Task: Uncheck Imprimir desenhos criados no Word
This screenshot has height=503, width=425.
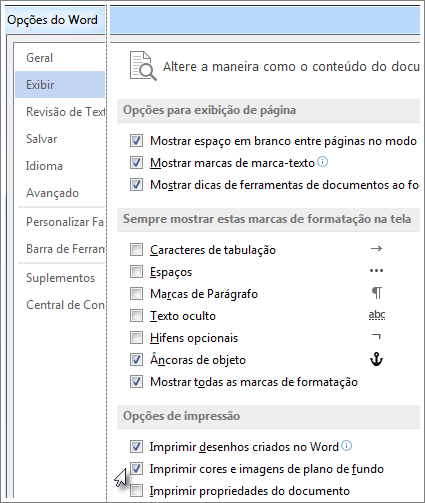Action: pyautogui.click(x=136, y=446)
